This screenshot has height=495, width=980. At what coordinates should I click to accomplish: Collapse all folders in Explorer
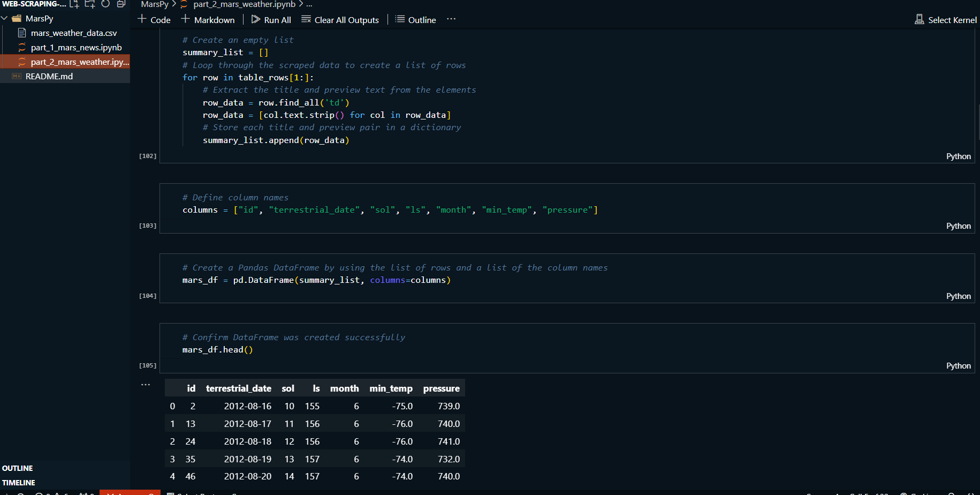(x=121, y=4)
